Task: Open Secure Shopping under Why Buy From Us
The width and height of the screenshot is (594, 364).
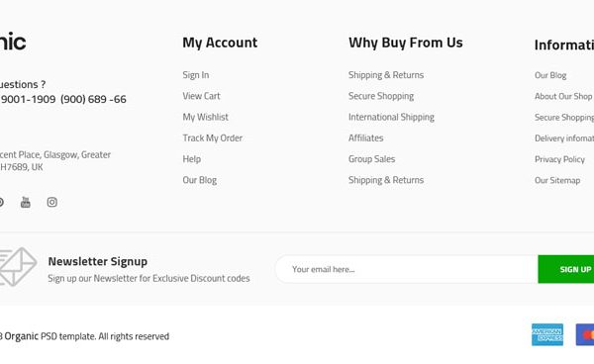Action: click(381, 96)
